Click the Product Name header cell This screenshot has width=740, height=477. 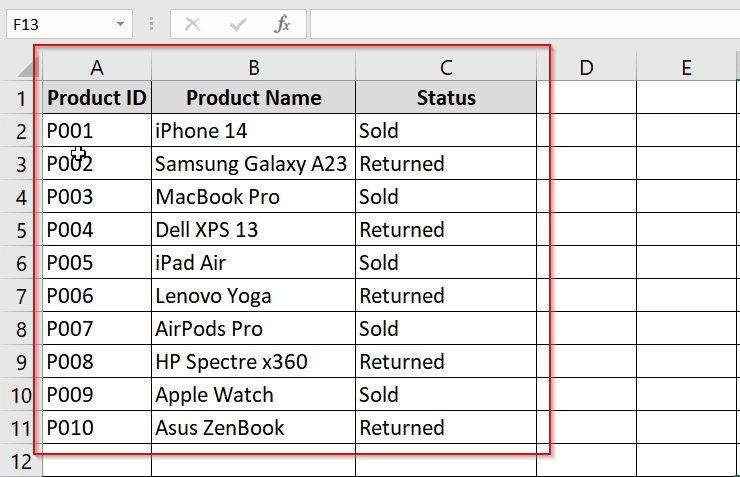[253, 97]
